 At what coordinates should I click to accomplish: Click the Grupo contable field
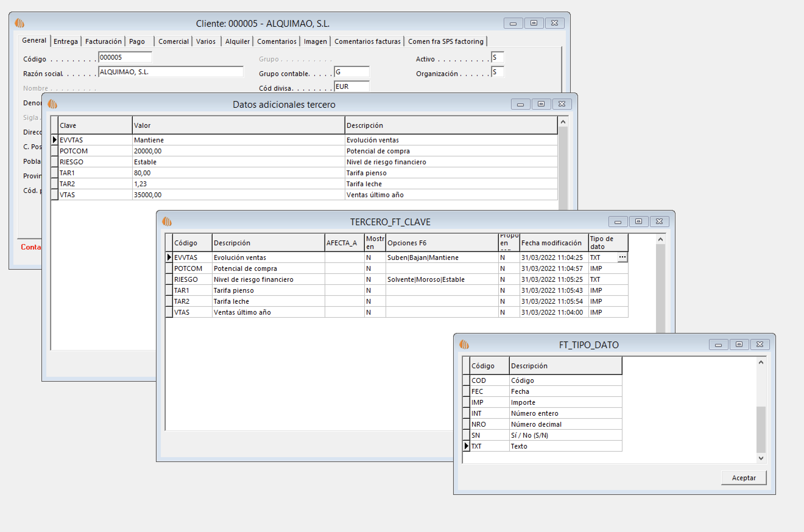click(351, 72)
